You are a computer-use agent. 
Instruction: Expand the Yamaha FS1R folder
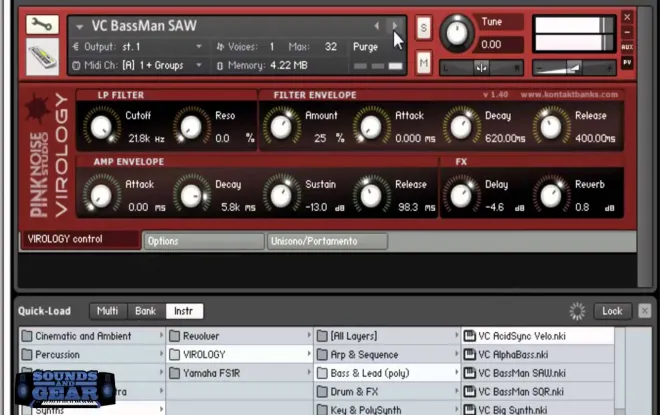[240, 373]
